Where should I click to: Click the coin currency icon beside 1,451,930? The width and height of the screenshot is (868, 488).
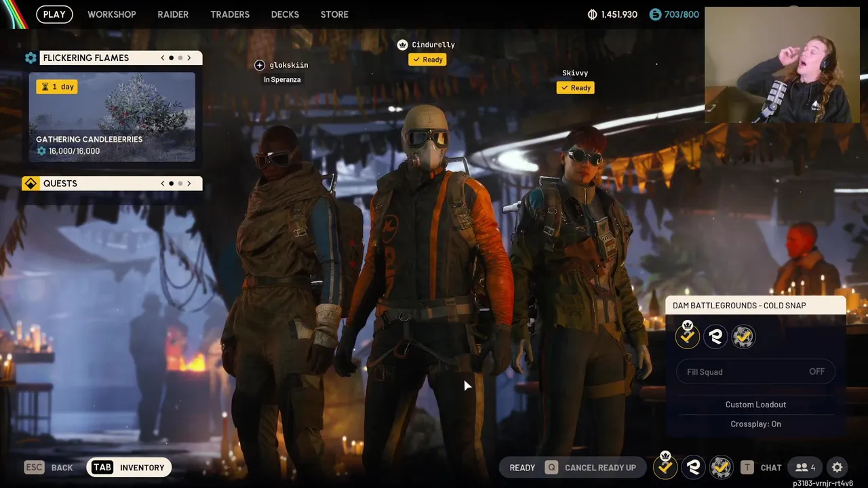pos(592,14)
